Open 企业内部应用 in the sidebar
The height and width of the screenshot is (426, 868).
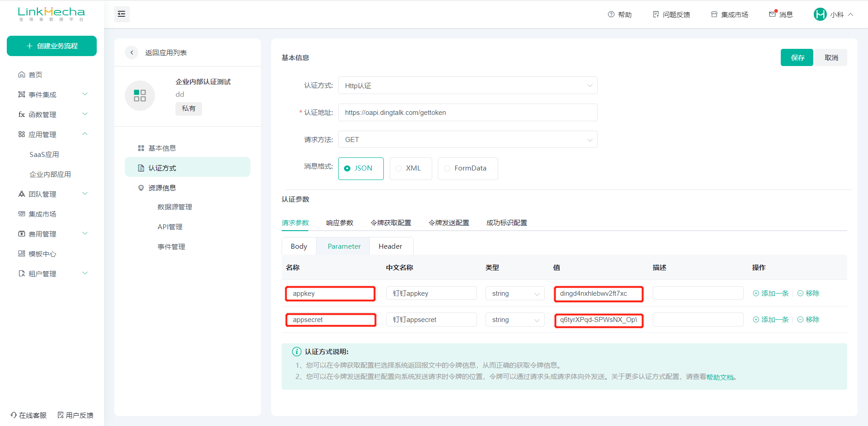[x=50, y=175]
